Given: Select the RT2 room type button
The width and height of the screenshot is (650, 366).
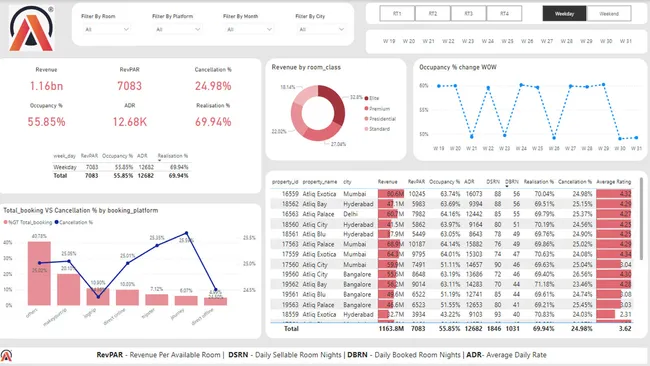Looking at the screenshot, I should 433,13.
